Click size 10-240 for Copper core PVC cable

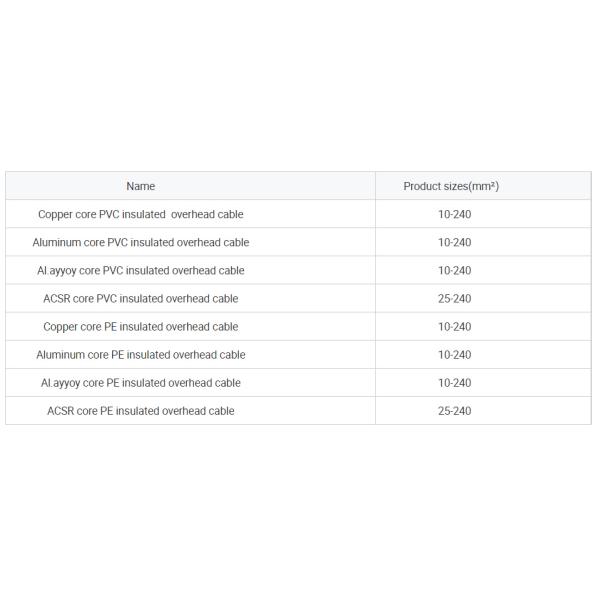(454, 214)
